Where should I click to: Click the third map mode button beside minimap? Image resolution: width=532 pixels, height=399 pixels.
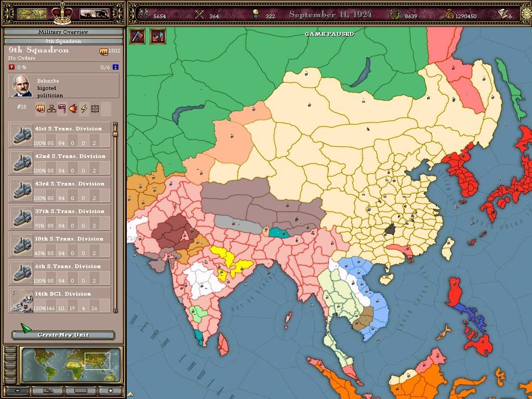[10, 365]
